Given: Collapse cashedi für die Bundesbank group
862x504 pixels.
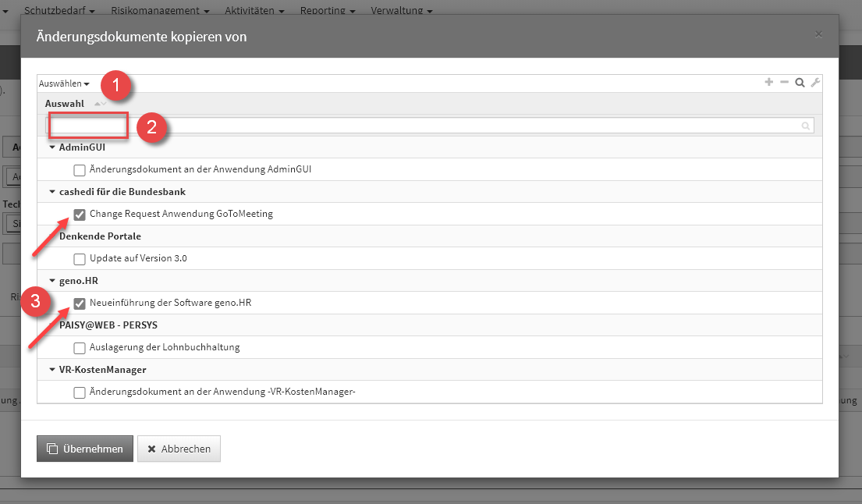Looking at the screenshot, I should (52, 192).
